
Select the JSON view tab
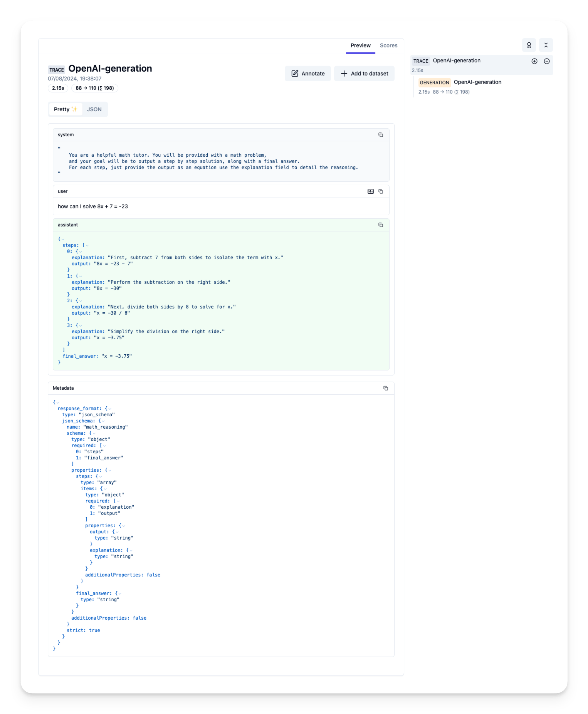(x=94, y=109)
